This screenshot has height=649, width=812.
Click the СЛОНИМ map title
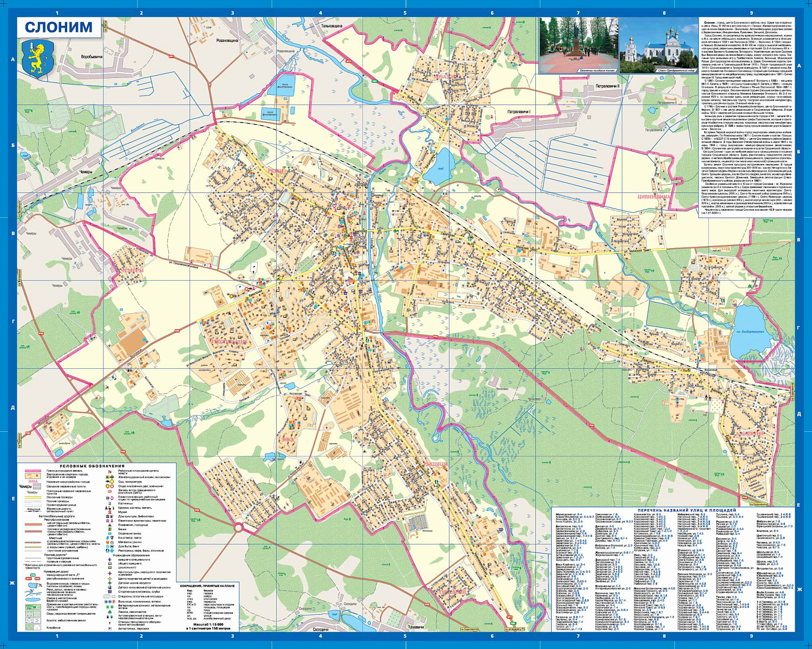[58, 27]
